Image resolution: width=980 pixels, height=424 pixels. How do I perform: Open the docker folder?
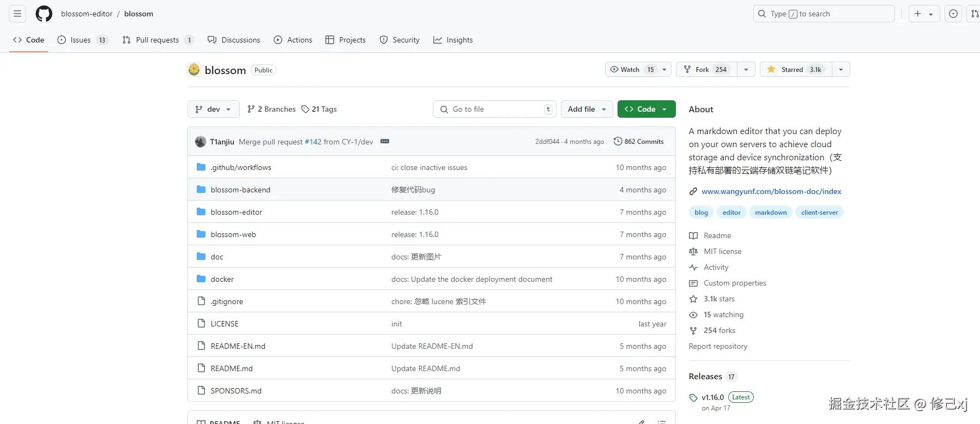click(222, 279)
